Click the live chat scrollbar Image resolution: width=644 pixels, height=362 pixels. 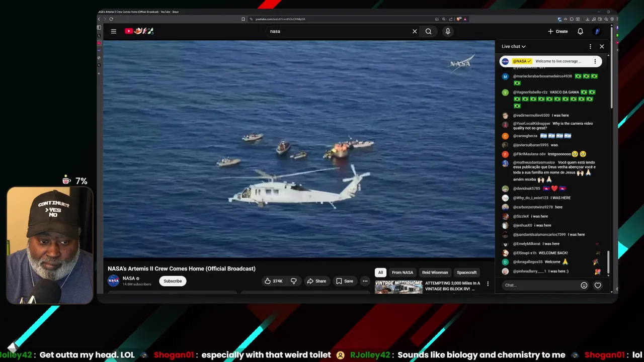[608, 263]
